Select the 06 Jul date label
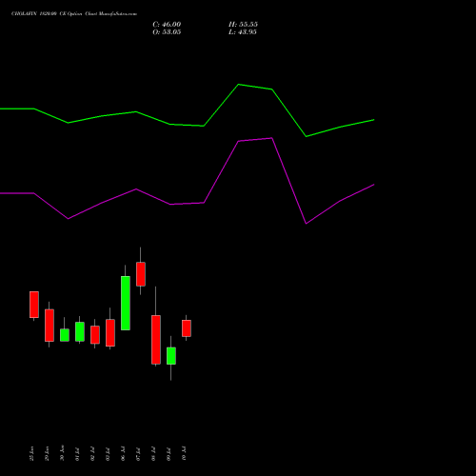 (x=123, y=453)
